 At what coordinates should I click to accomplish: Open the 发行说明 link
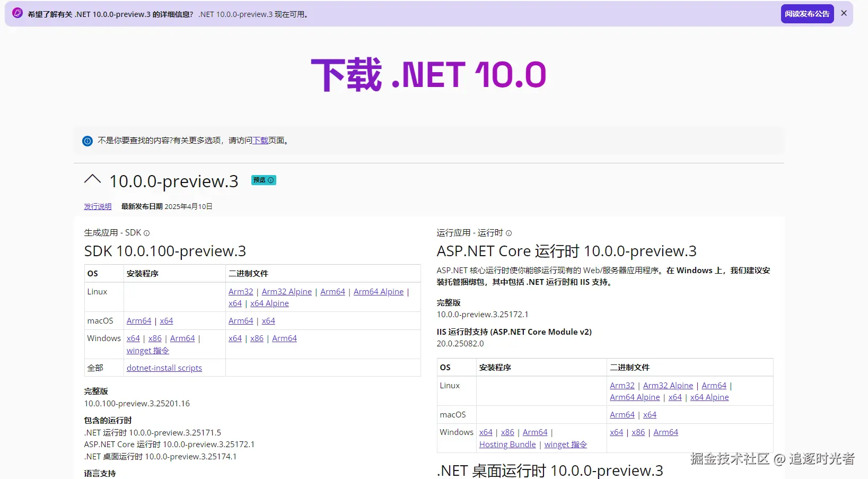[98, 206]
